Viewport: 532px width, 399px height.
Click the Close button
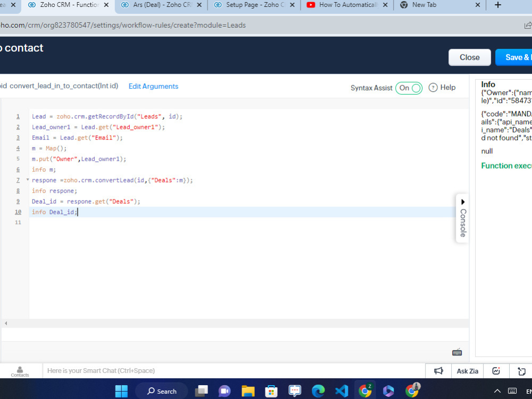pyautogui.click(x=470, y=57)
